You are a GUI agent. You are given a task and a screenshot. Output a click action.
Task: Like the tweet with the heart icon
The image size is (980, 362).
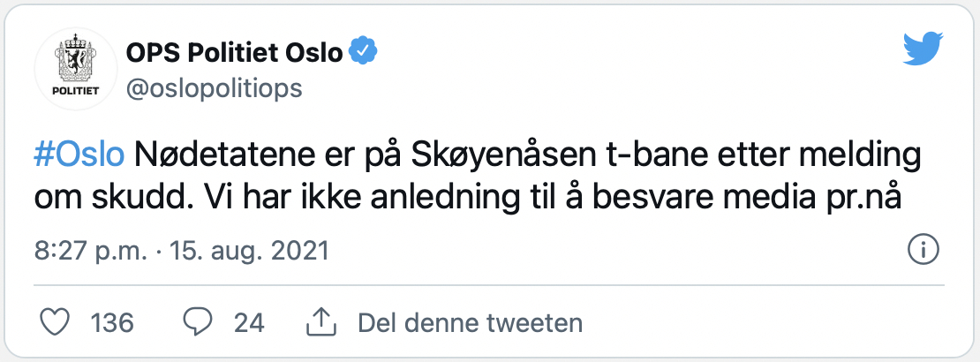[x=54, y=322]
